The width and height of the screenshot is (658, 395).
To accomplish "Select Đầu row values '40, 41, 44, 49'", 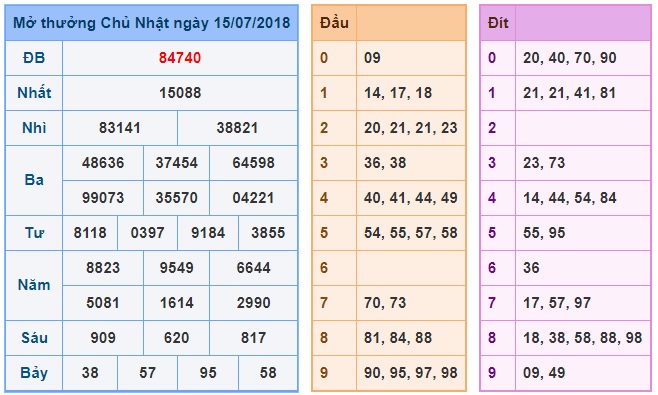I will coord(410,198).
